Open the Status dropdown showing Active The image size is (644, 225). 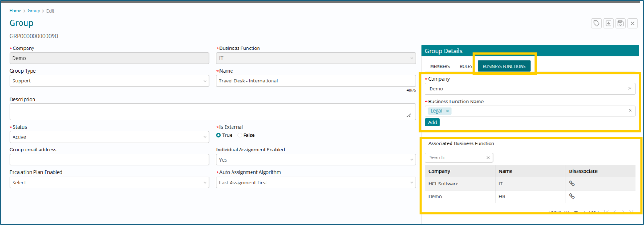point(109,137)
